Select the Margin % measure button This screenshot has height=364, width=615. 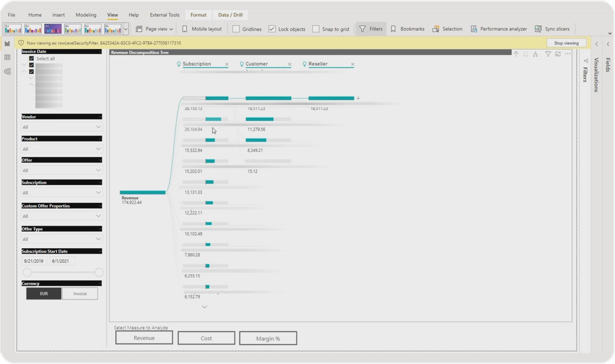pos(268,338)
